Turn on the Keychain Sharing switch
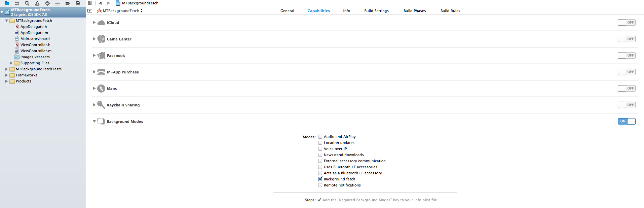Image resolution: width=644 pixels, height=208 pixels. click(627, 105)
